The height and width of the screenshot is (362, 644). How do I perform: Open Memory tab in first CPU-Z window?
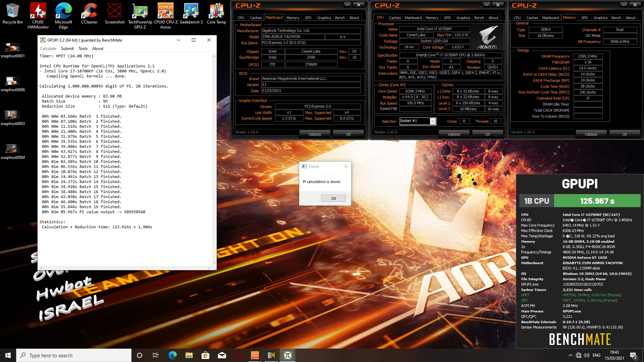(x=292, y=18)
